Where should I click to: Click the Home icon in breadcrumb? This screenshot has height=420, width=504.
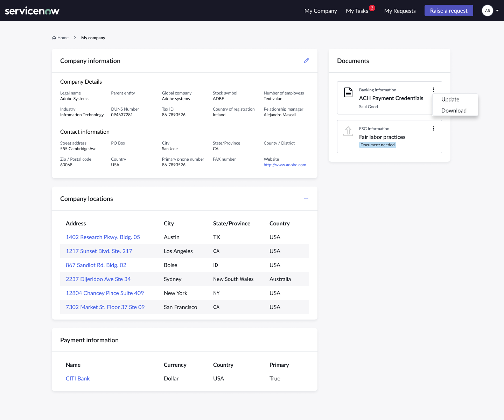tap(54, 38)
